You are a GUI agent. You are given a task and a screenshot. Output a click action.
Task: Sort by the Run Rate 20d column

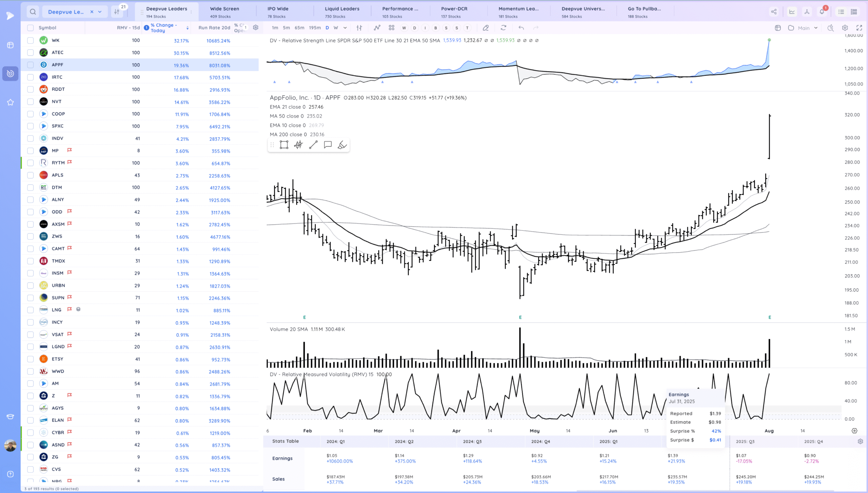(214, 28)
